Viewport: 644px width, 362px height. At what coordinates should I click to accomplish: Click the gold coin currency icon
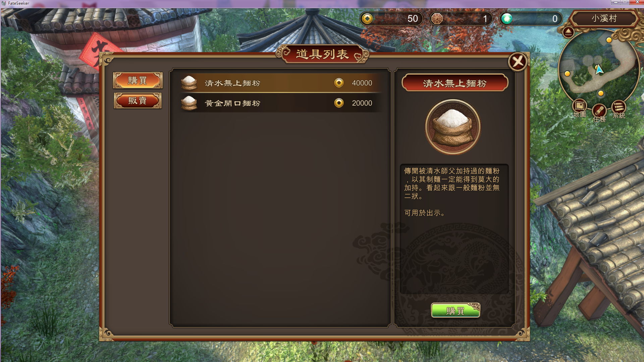[367, 18]
